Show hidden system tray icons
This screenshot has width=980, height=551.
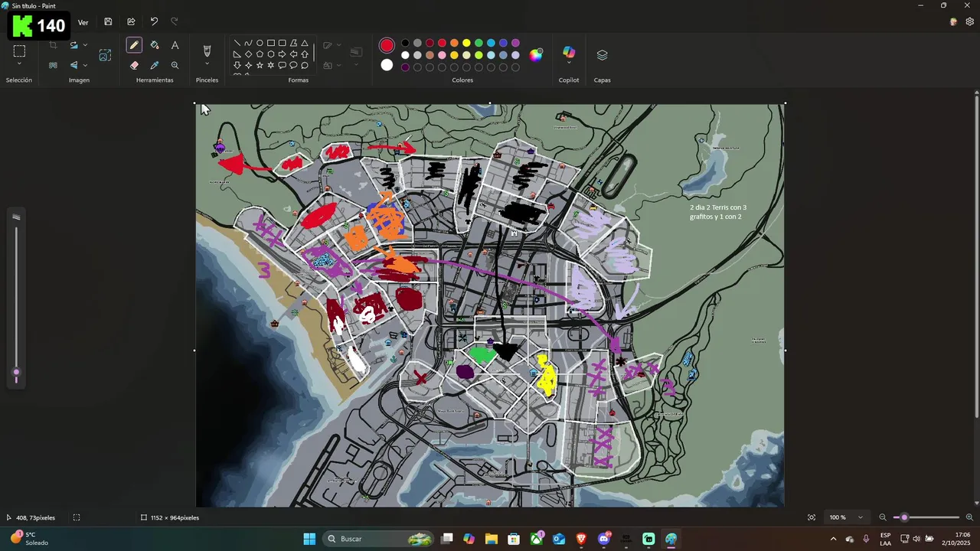pos(833,539)
